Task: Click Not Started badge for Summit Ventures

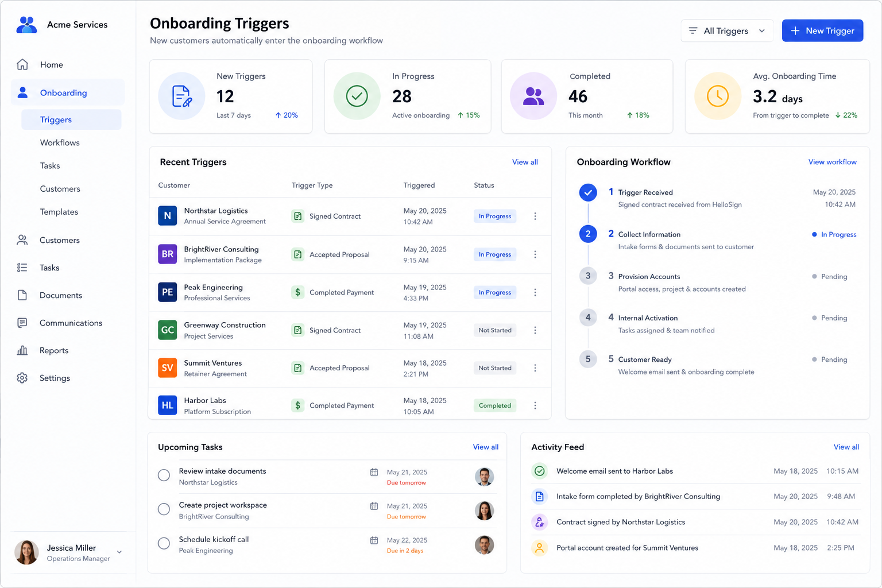Action: point(495,368)
